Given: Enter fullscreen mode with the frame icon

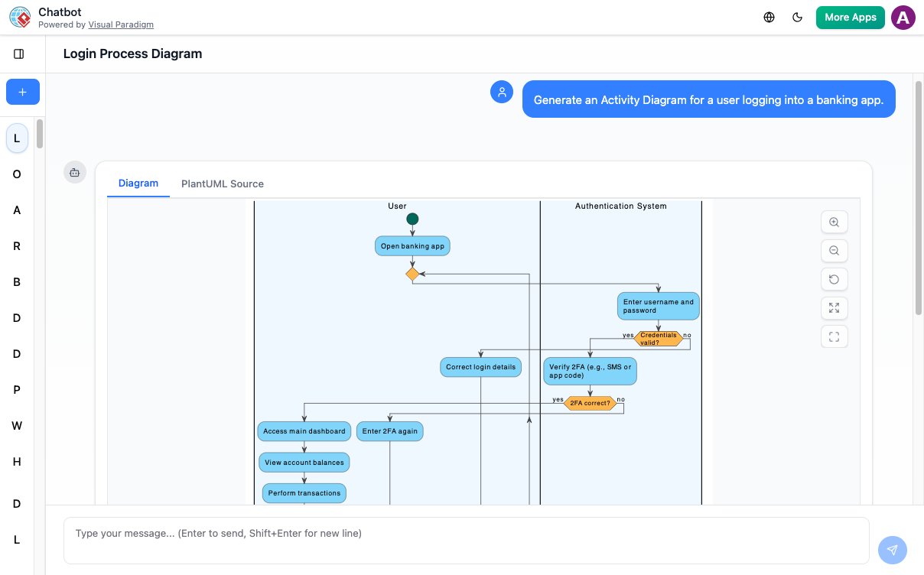Looking at the screenshot, I should click(834, 336).
